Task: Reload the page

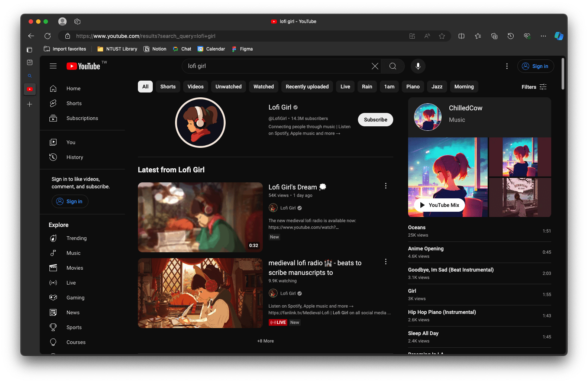Action: coord(48,36)
